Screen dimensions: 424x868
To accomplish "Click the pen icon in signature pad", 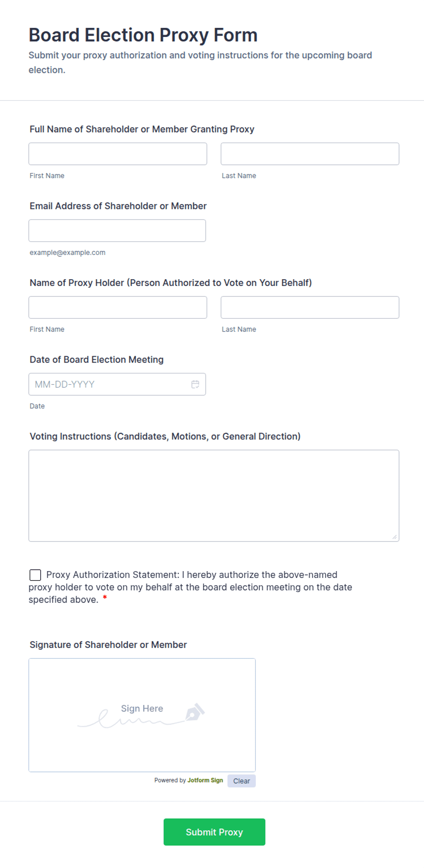I will (x=195, y=712).
